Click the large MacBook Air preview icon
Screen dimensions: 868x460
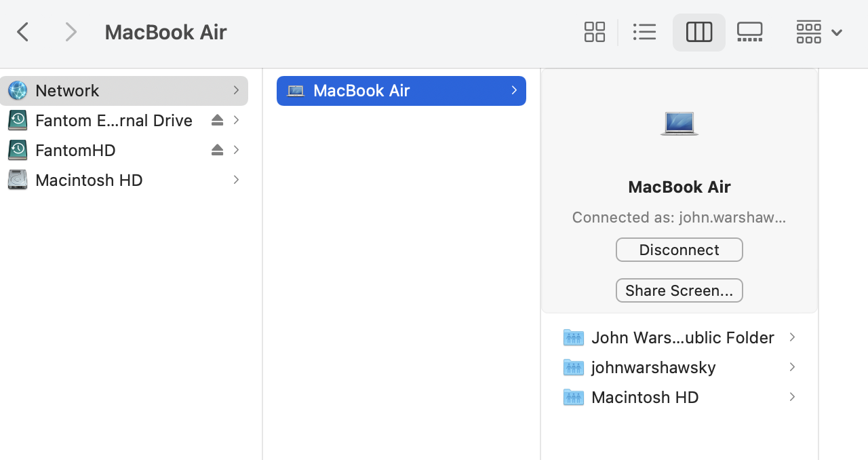[679, 123]
